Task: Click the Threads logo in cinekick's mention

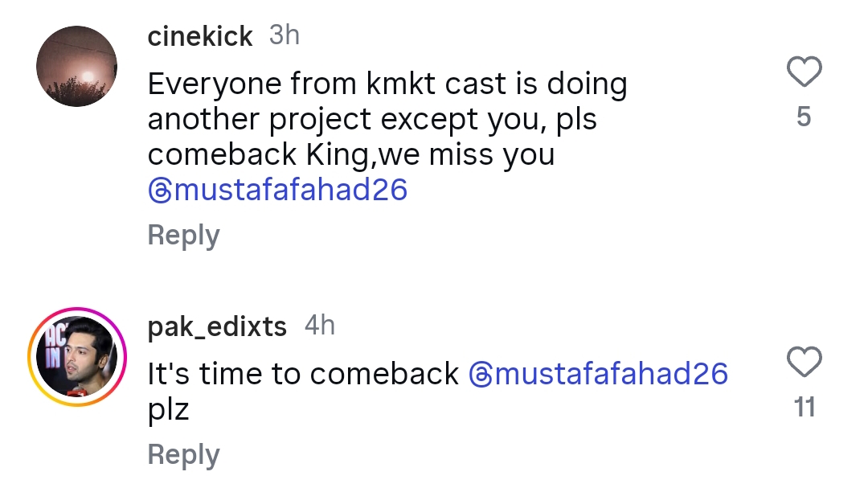Action: point(160,191)
